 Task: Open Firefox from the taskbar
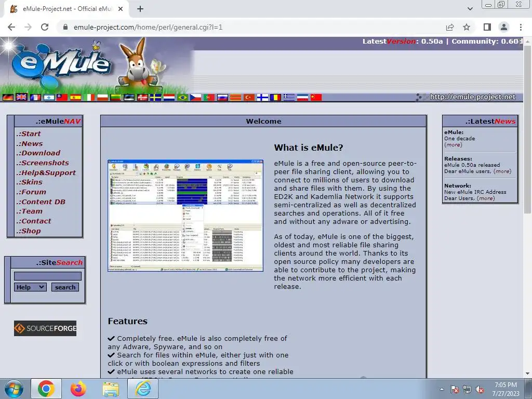pyautogui.click(x=78, y=389)
